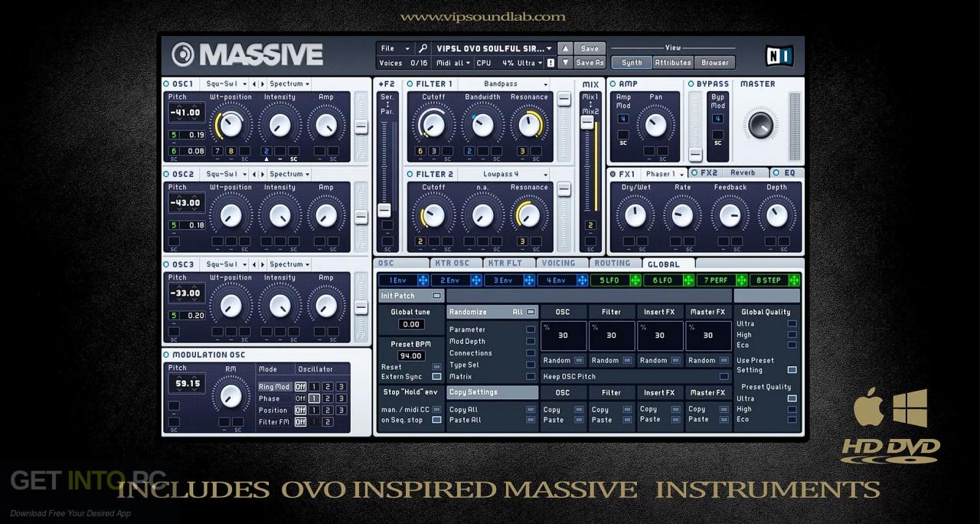Click the 8 STEP green cross handle
This screenshot has height=524, width=980.
click(794, 280)
